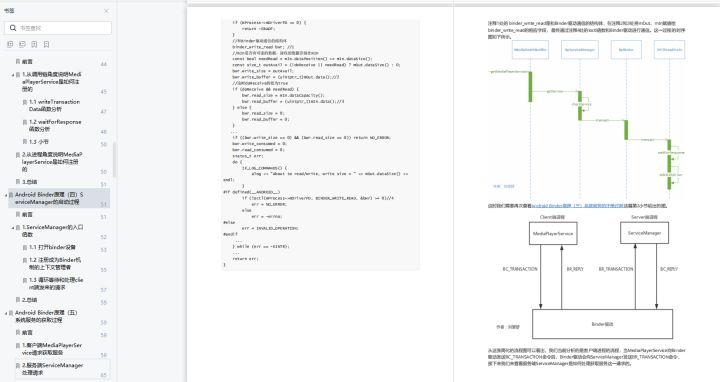The image size is (720, 382).
Task: Follow the Android Binder原理（三） hyperlink in the page
Action: (x=578, y=206)
